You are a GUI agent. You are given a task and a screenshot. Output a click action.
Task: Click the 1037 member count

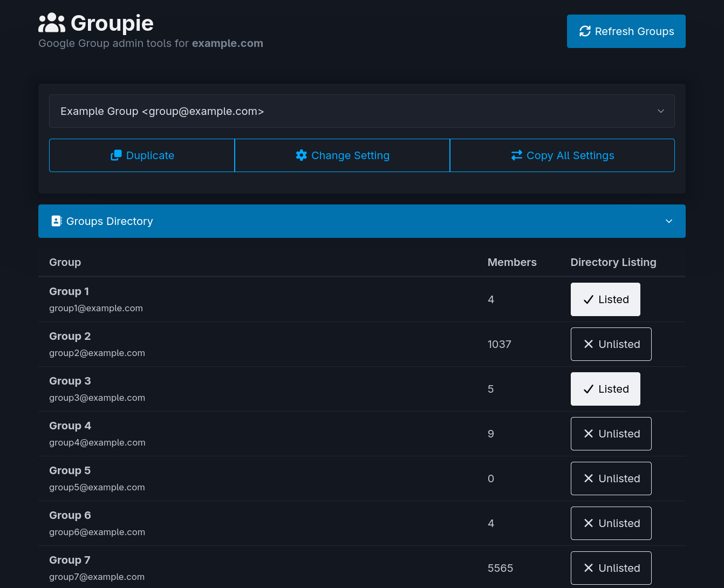[x=500, y=344]
